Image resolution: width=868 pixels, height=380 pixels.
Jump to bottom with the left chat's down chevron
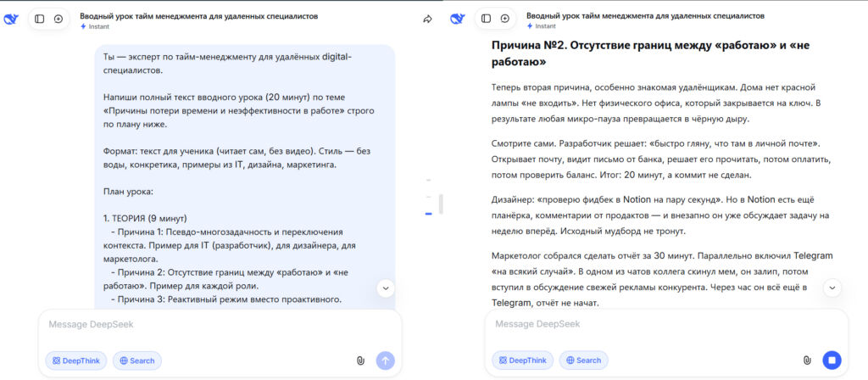386,288
